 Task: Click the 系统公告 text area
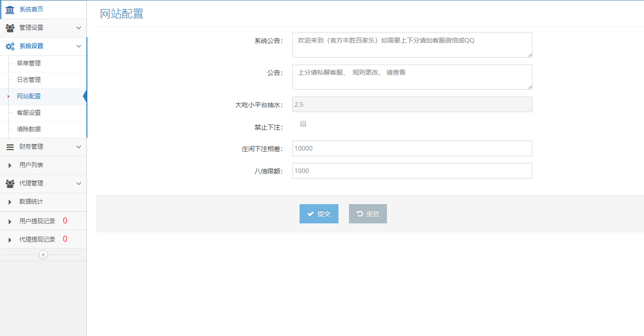click(x=412, y=45)
